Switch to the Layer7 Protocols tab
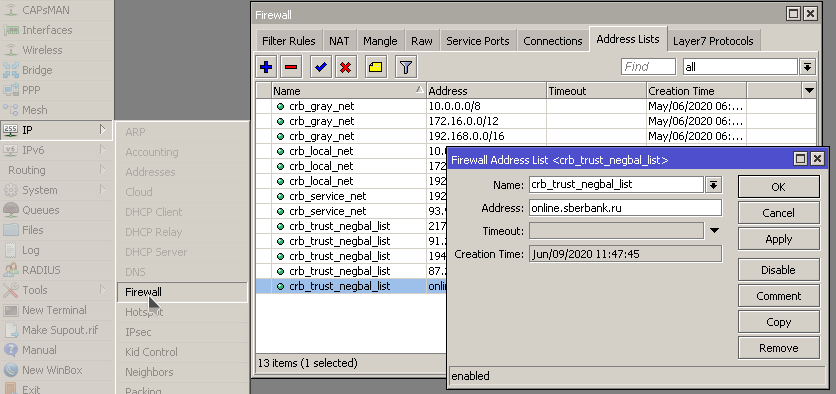Viewport: 836px width, 394px height. pyautogui.click(x=713, y=41)
